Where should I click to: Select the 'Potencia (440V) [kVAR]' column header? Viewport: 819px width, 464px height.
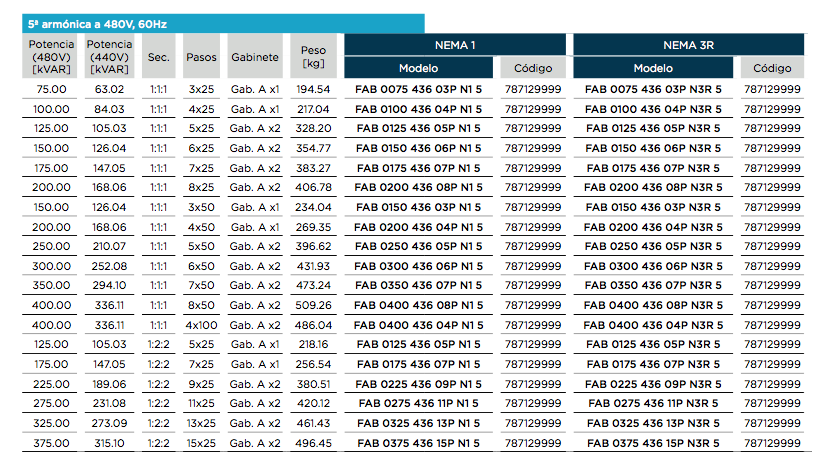(109, 56)
